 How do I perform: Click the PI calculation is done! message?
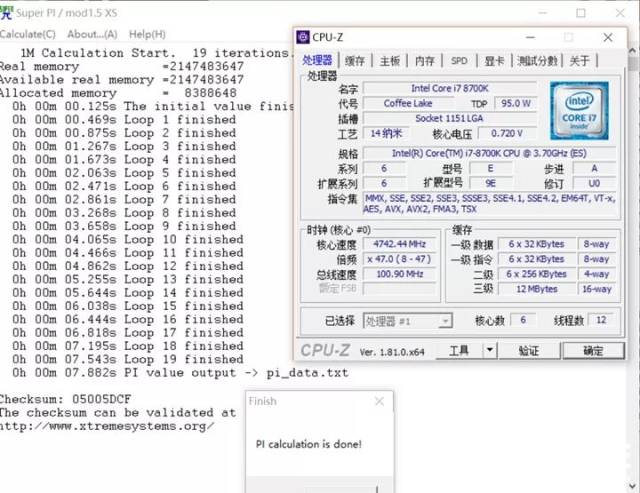pyautogui.click(x=309, y=444)
